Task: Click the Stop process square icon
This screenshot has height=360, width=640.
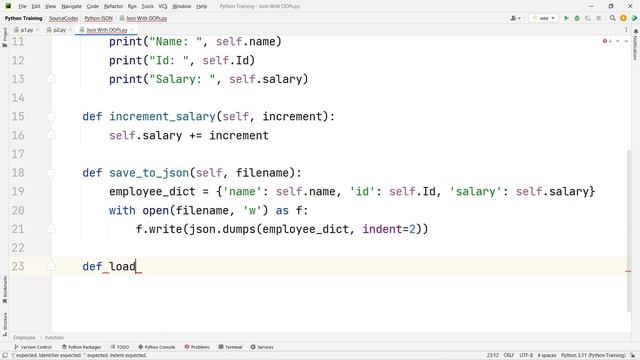Action: click(x=598, y=18)
